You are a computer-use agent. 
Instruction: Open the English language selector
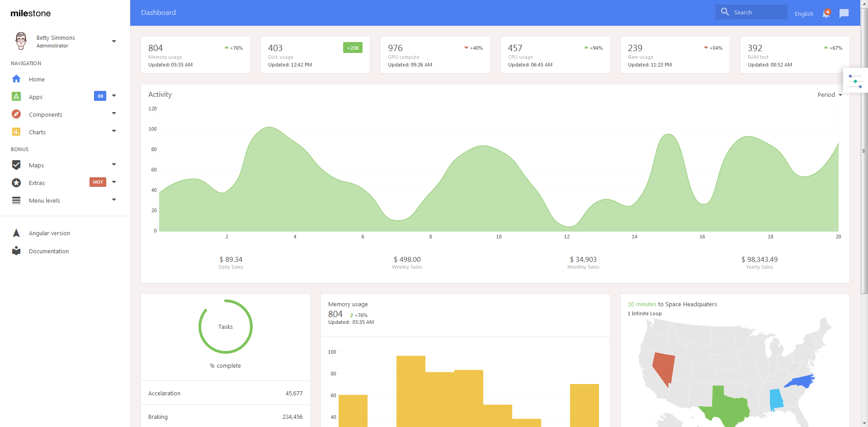tap(804, 14)
